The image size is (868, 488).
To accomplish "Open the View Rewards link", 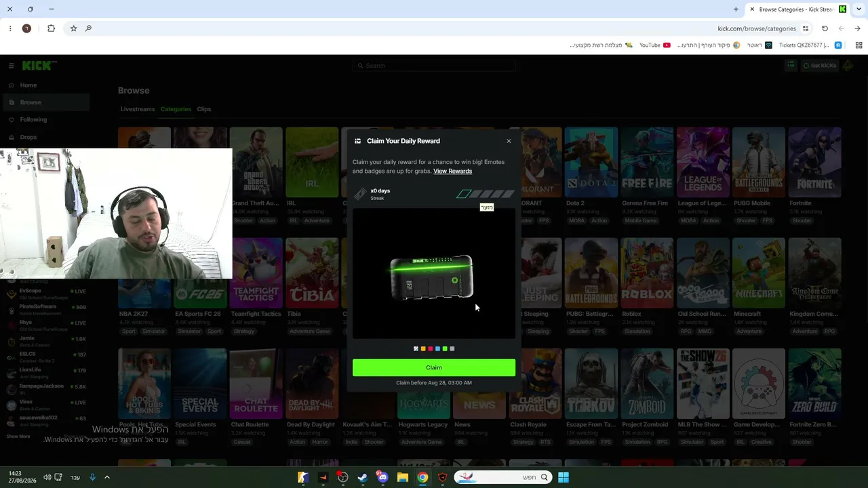I will click(452, 171).
